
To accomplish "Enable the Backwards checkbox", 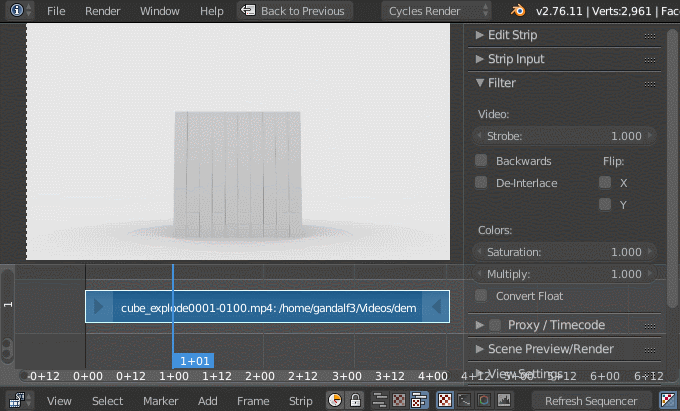I will pyautogui.click(x=481, y=160).
